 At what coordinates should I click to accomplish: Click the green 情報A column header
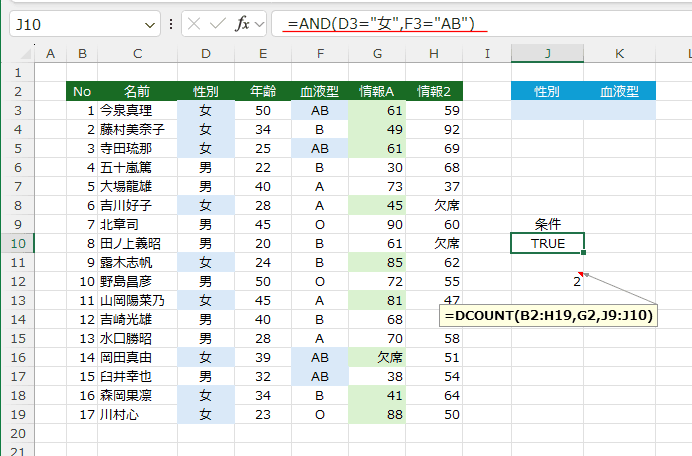(x=378, y=91)
